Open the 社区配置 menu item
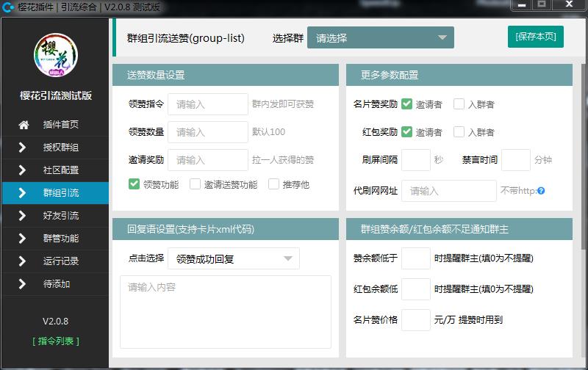 click(x=56, y=170)
